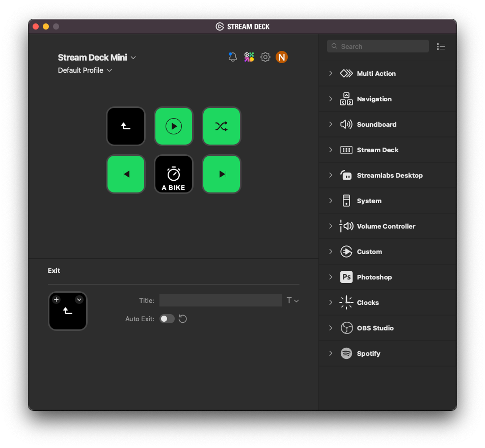This screenshot has width=485, height=448.
Task: Open the title font T dropdown
Action: click(292, 300)
